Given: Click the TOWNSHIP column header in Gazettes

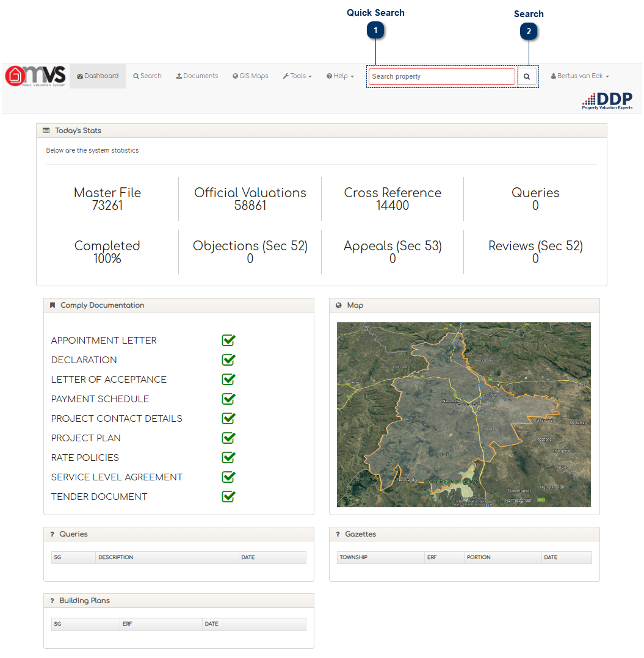Looking at the screenshot, I should tap(380, 557).
